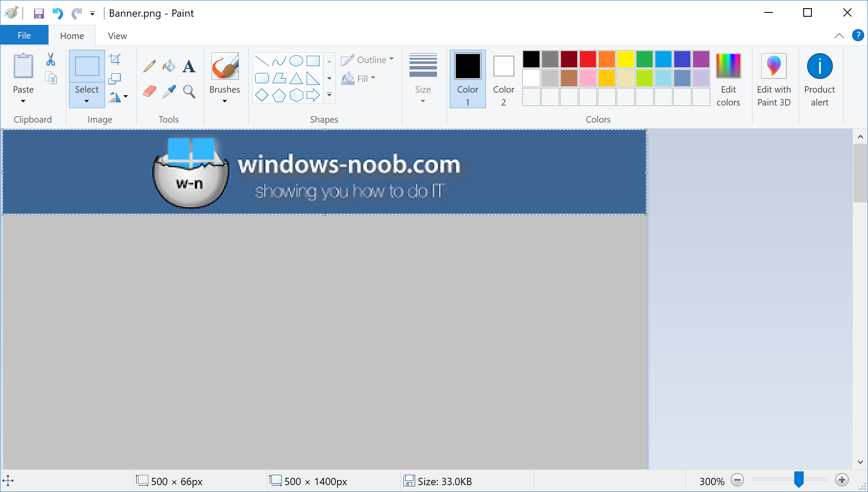Select the Text tool
This screenshot has width=868, height=492.
tap(189, 66)
